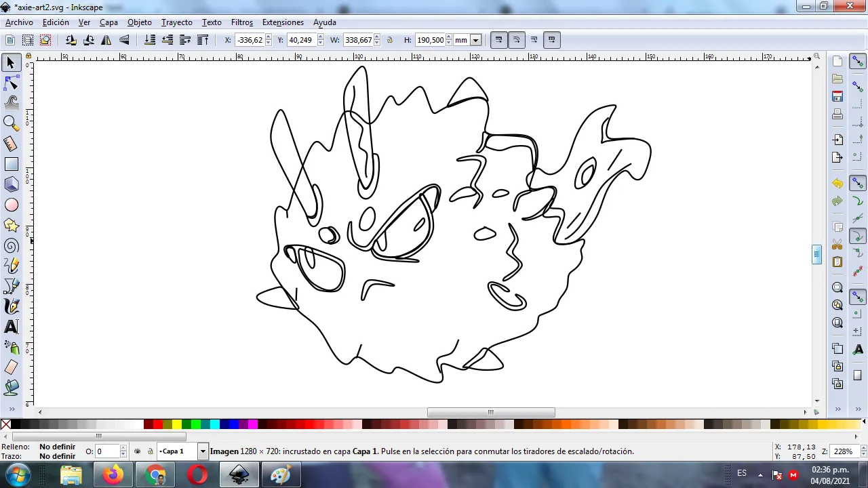Open Filtros menu
The height and width of the screenshot is (488, 868).
tap(241, 22)
